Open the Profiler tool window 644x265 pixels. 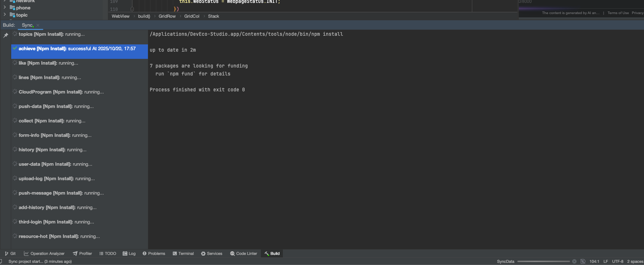[x=82, y=253]
